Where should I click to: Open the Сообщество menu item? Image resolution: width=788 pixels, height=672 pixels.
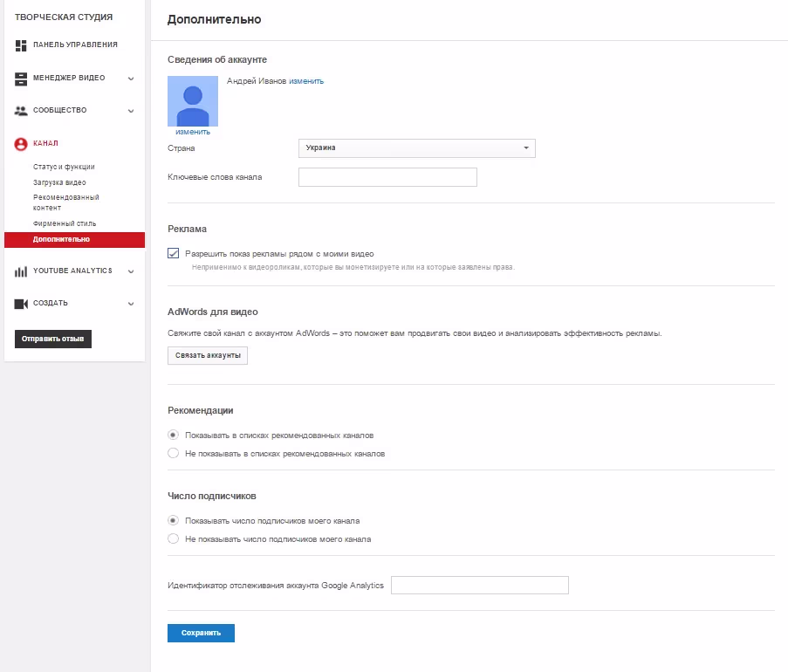(60, 110)
